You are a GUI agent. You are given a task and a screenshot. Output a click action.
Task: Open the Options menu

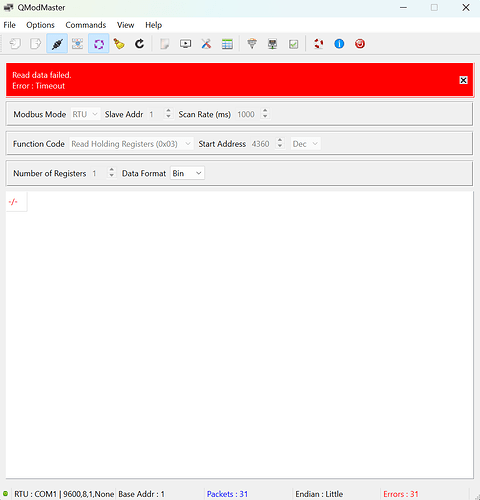click(40, 25)
